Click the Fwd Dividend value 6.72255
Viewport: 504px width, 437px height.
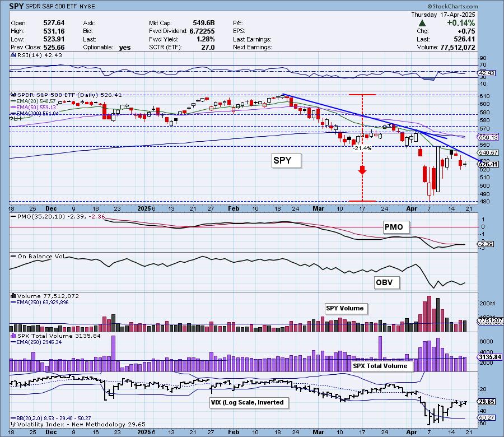click(202, 31)
